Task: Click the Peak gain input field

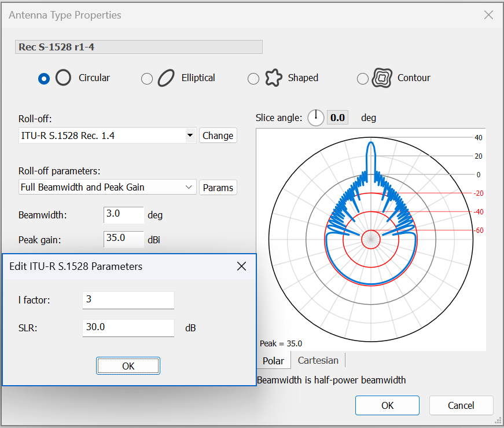Action: click(124, 239)
